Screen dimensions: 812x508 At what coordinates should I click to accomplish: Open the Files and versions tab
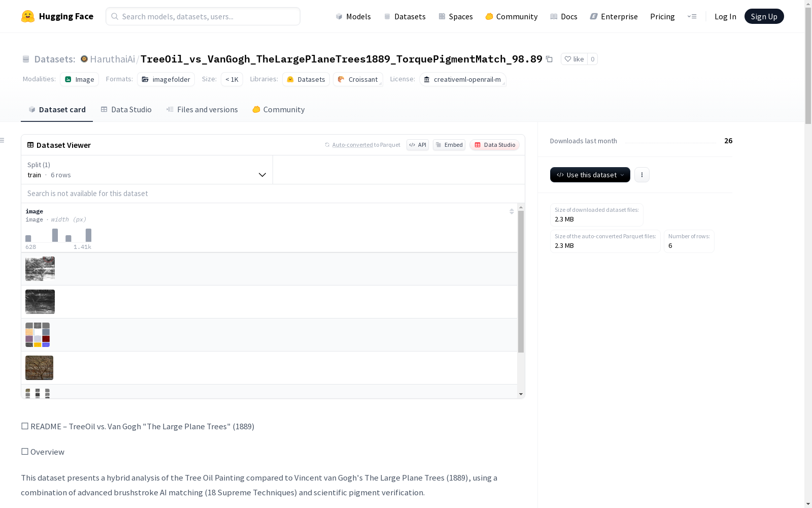[x=202, y=110]
